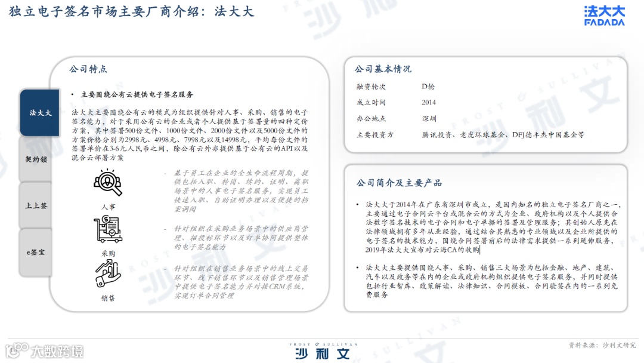
Task: Switch to the e签宝 tab
Action: click(x=36, y=252)
